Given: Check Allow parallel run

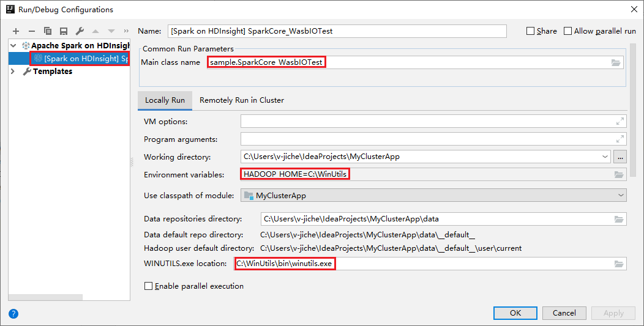Looking at the screenshot, I should tap(568, 31).
